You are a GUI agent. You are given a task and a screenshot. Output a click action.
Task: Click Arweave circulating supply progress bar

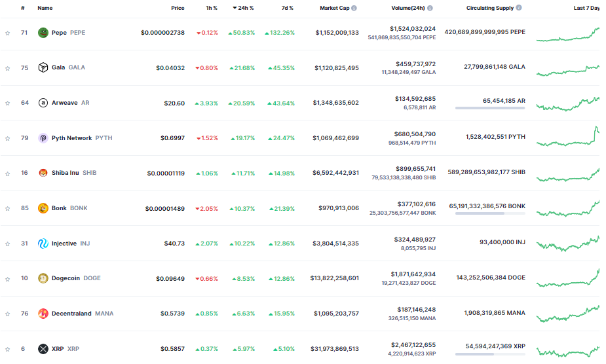(x=490, y=108)
